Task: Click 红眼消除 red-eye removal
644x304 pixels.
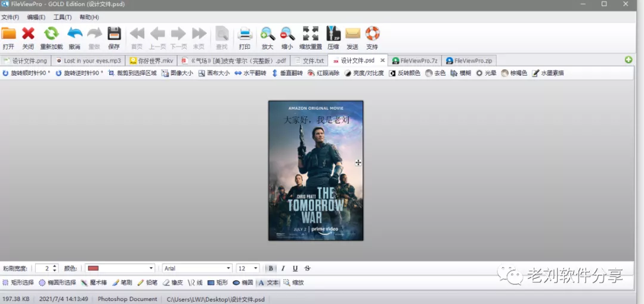Action: pos(324,73)
